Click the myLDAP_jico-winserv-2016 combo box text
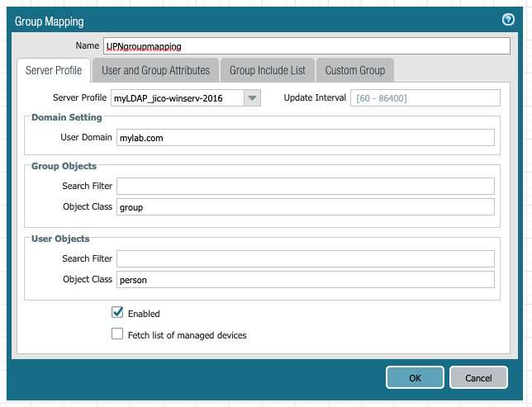532x407 pixels. click(178, 98)
